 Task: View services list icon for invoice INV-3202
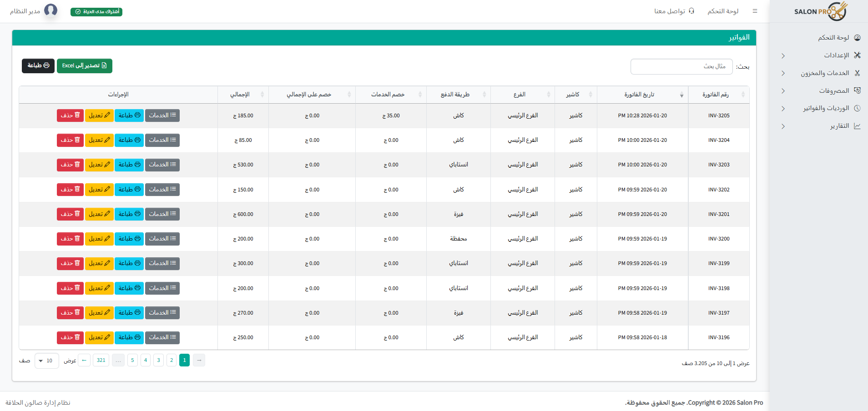click(x=172, y=189)
